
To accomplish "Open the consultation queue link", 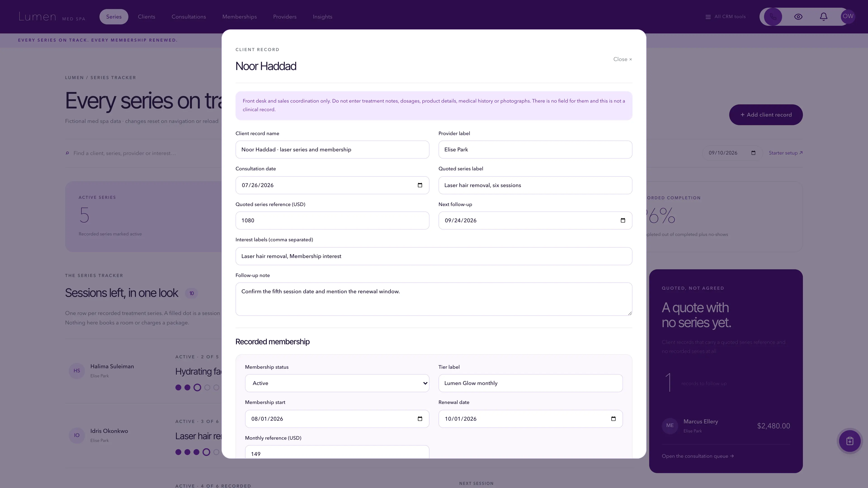I will coord(698,456).
